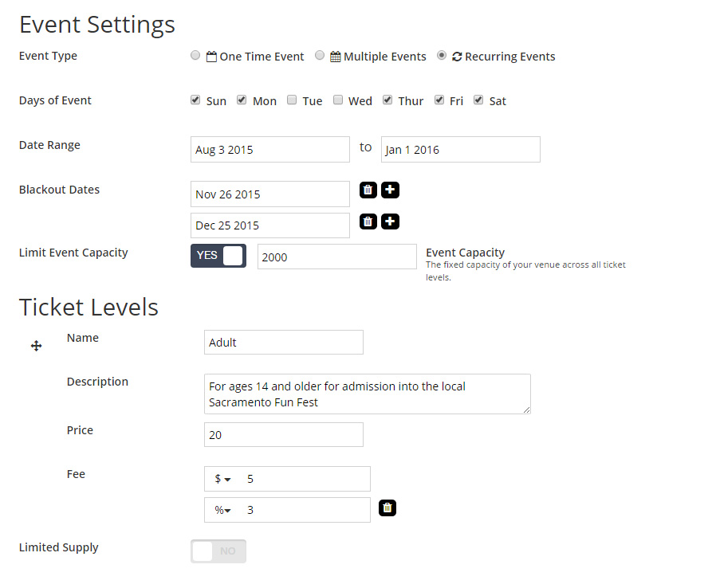Delete the Dec 25 2015 blackout date
712x588 pixels.
click(368, 221)
